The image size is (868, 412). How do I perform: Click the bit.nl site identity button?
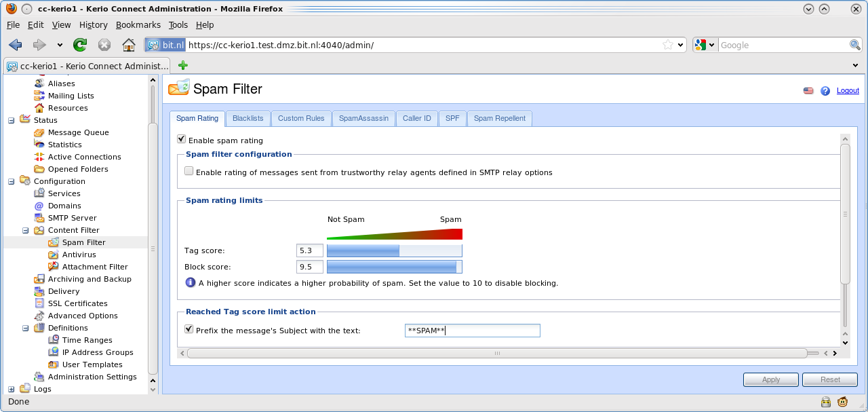point(165,45)
